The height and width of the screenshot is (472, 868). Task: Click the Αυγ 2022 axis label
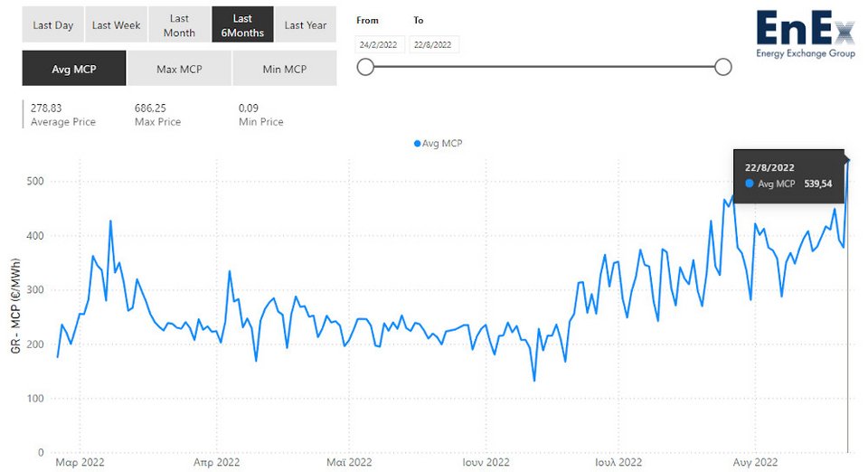click(755, 461)
